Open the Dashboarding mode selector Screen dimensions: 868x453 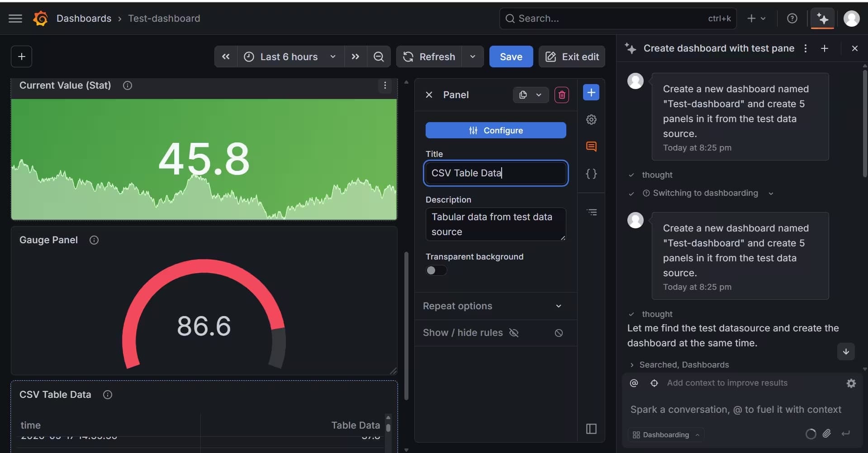pos(666,435)
